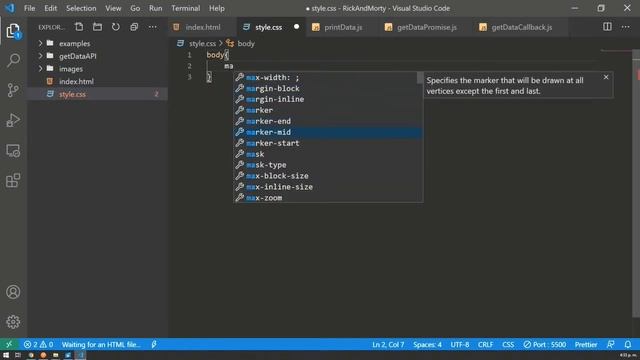
Task: Click the suggestion list scrollbar thumb
Action: coord(420,78)
